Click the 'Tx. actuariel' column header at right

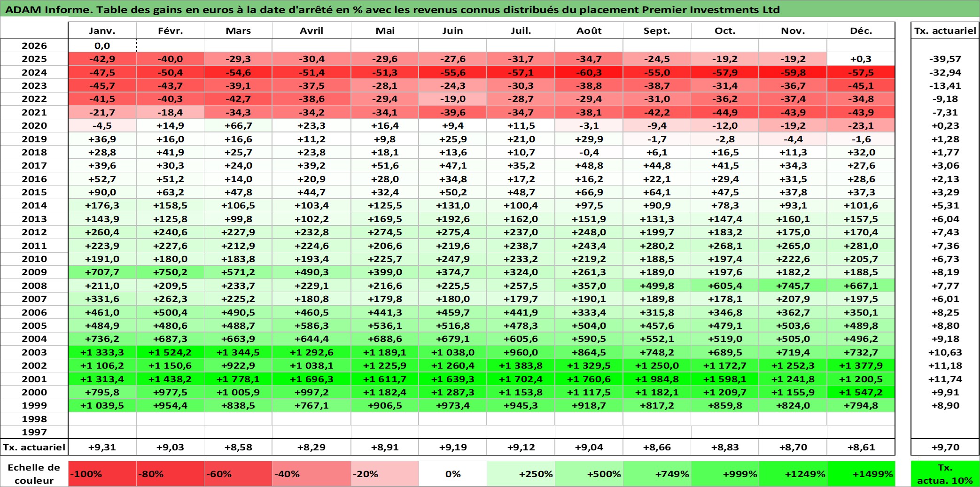945,31
